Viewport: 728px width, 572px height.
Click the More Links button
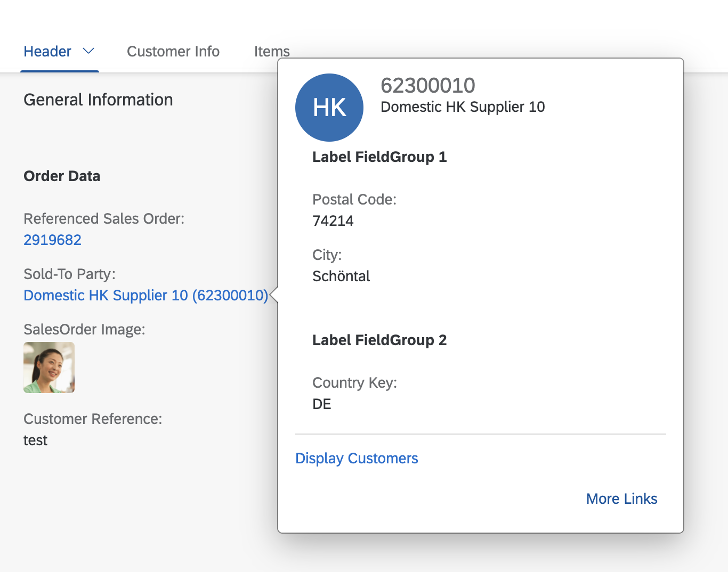[621, 499]
